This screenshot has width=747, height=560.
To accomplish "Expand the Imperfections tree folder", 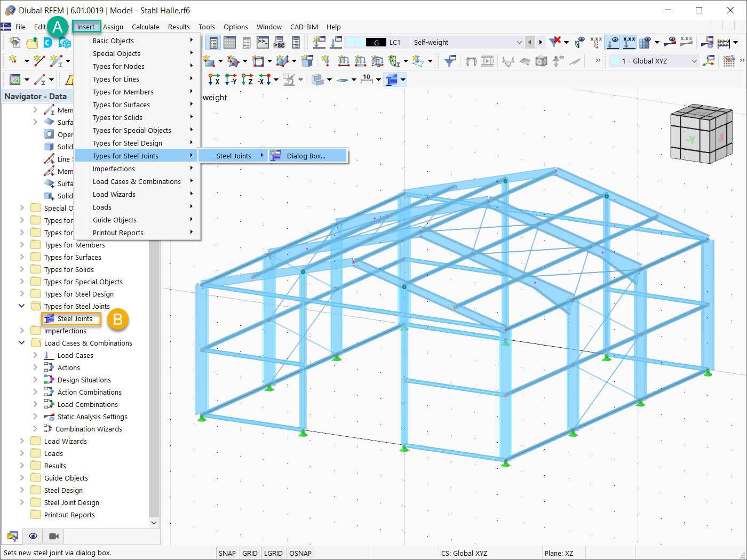I will (22, 331).
